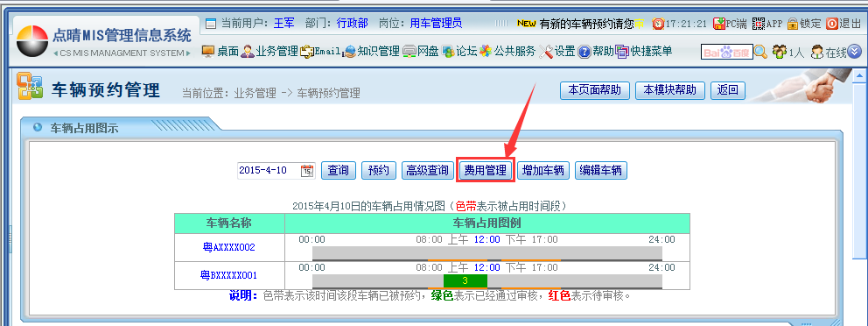Image resolution: width=868 pixels, height=326 pixels.
Task: Open 快捷菜单 quick menu
Action: click(x=644, y=52)
